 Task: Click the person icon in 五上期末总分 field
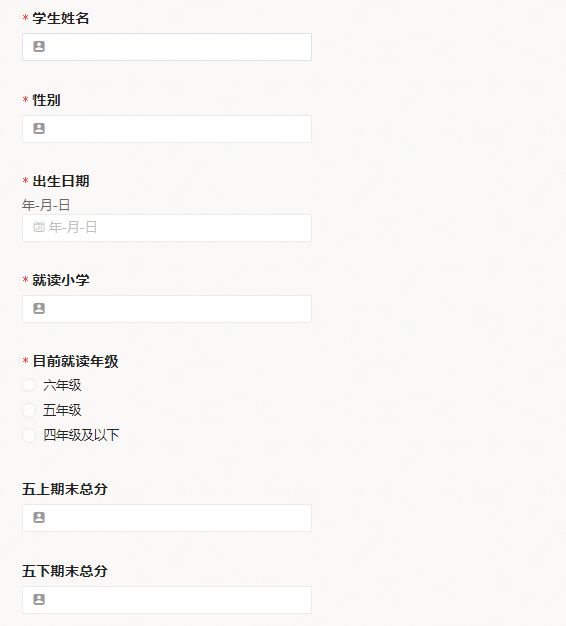(39, 517)
